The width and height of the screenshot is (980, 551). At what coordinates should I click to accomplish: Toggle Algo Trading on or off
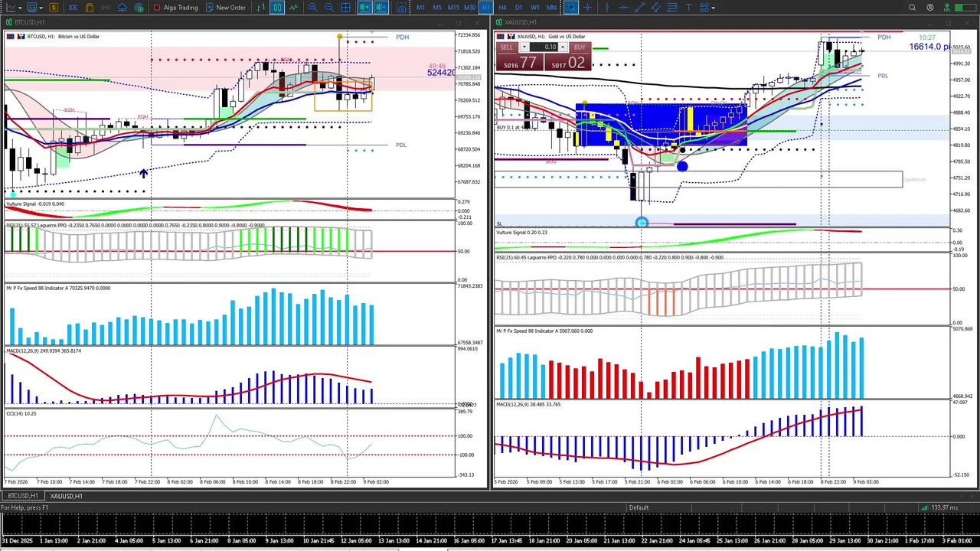coord(175,8)
